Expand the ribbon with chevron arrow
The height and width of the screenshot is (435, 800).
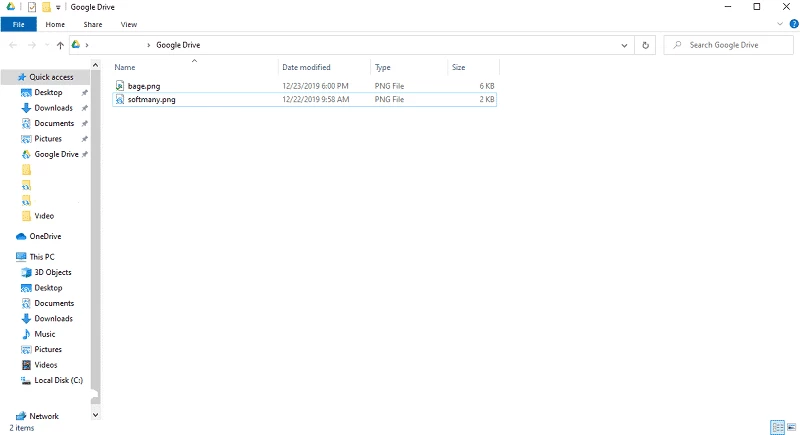[781, 24]
